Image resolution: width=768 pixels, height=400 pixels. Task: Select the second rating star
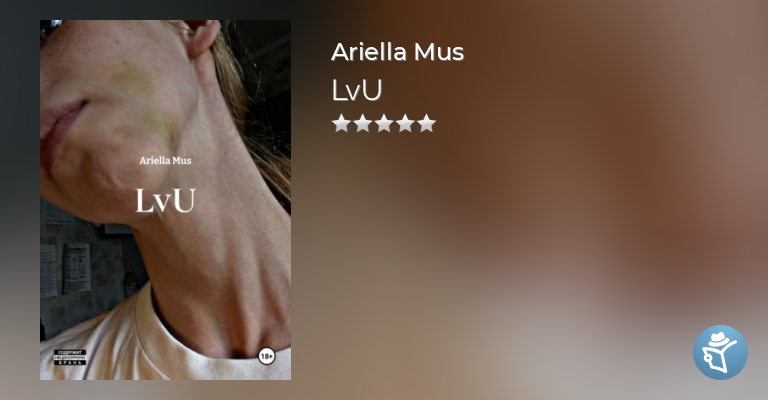[x=362, y=124]
